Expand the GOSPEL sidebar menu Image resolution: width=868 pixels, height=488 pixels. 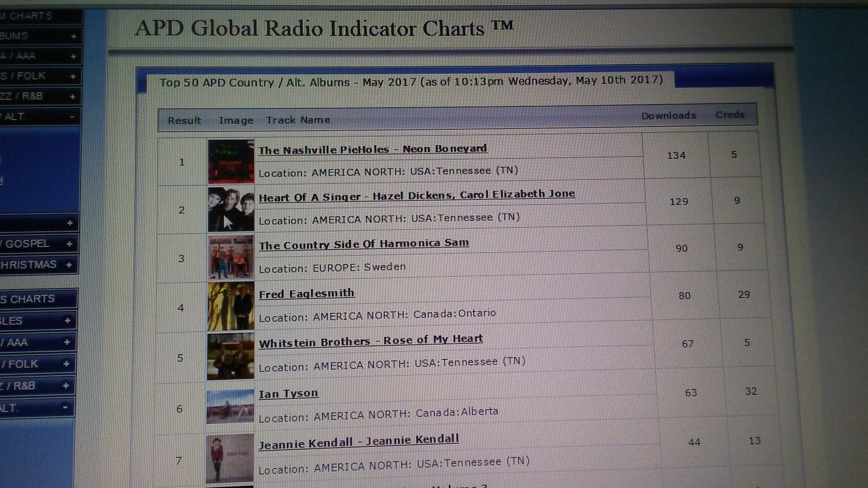(x=69, y=244)
